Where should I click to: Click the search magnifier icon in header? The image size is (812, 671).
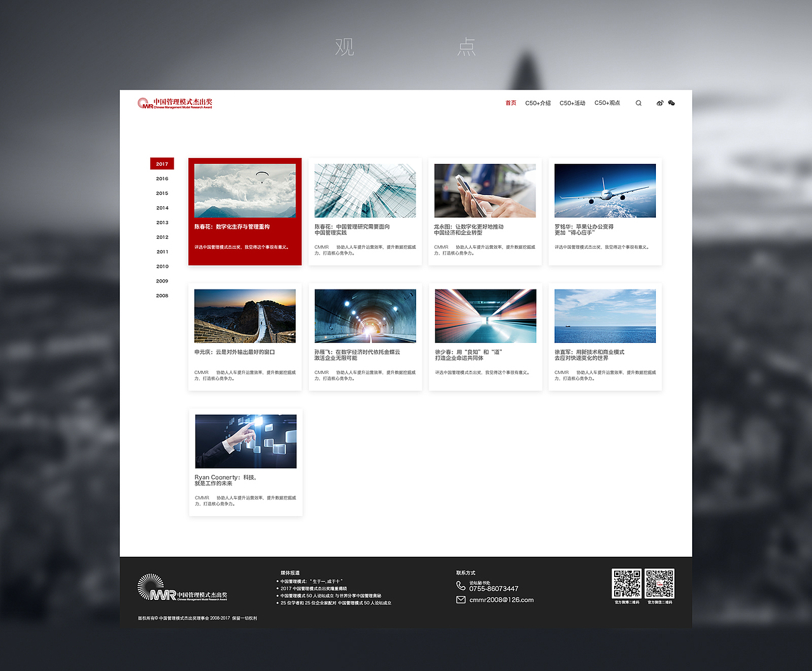(x=638, y=103)
